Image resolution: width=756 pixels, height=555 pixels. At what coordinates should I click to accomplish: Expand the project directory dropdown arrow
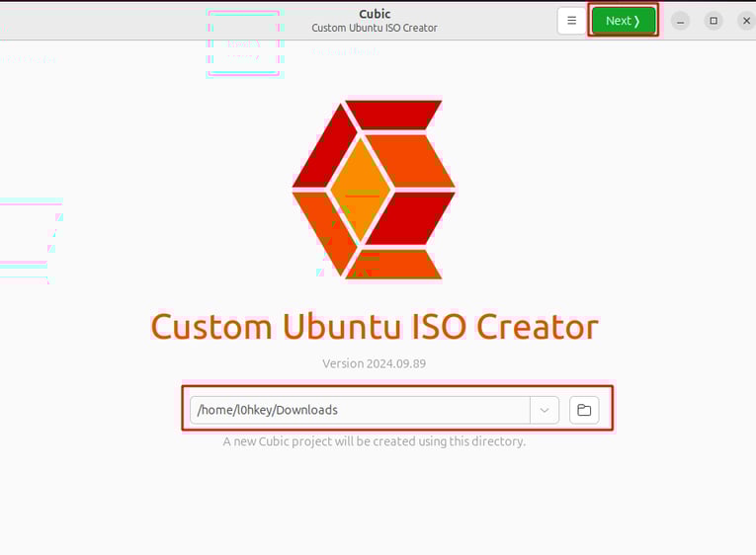[x=545, y=410]
